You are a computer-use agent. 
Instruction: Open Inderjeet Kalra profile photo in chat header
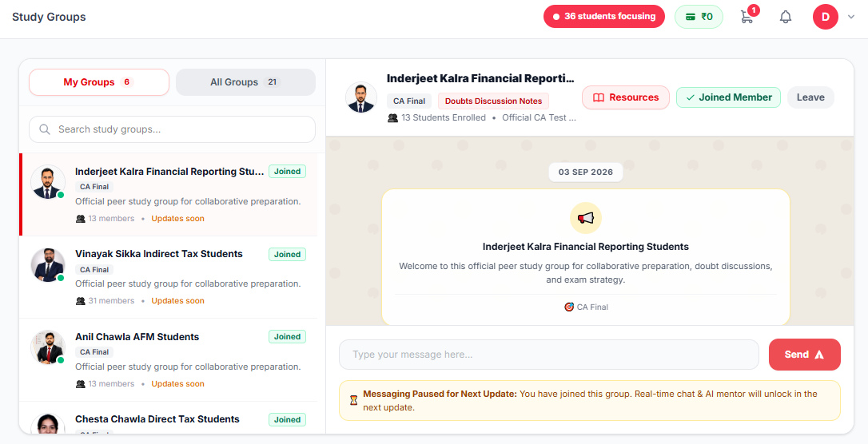(x=361, y=97)
